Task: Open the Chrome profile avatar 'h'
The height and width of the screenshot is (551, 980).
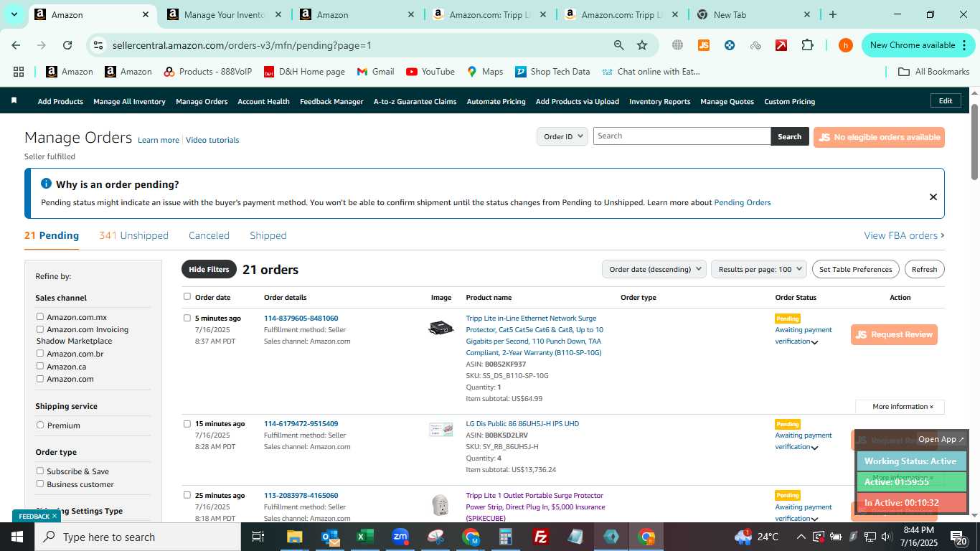Action: [846, 45]
